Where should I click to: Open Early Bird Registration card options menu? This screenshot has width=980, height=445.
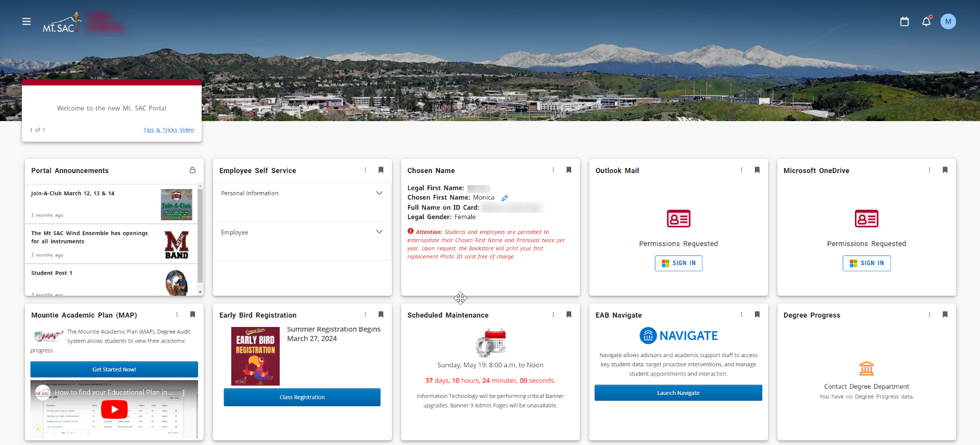coord(365,315)
